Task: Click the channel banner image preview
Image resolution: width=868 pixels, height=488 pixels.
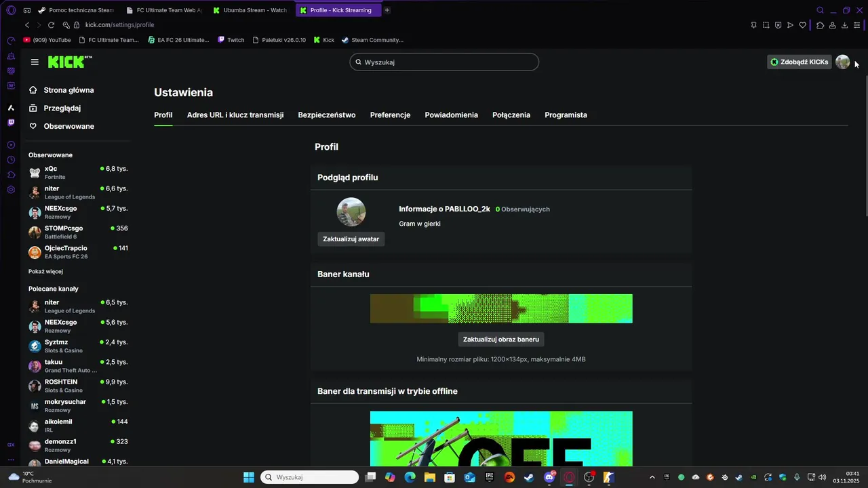Action: (501, 308)
